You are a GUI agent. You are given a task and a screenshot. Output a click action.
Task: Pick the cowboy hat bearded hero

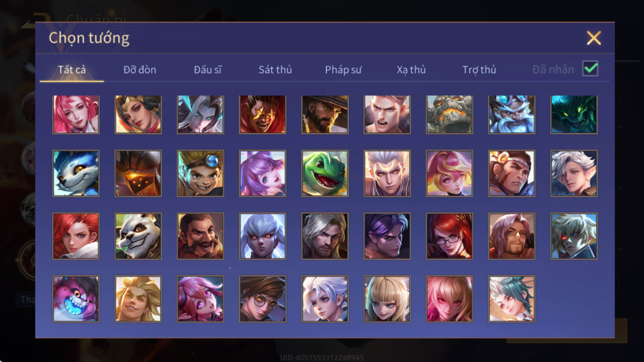click(x=325, y=114)
